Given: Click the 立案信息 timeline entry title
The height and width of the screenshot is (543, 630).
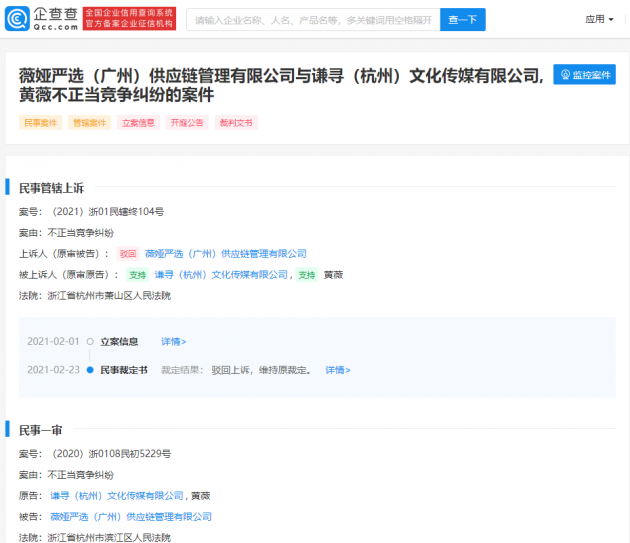Looking at the screenshot, I should click(x=119, y=342).
